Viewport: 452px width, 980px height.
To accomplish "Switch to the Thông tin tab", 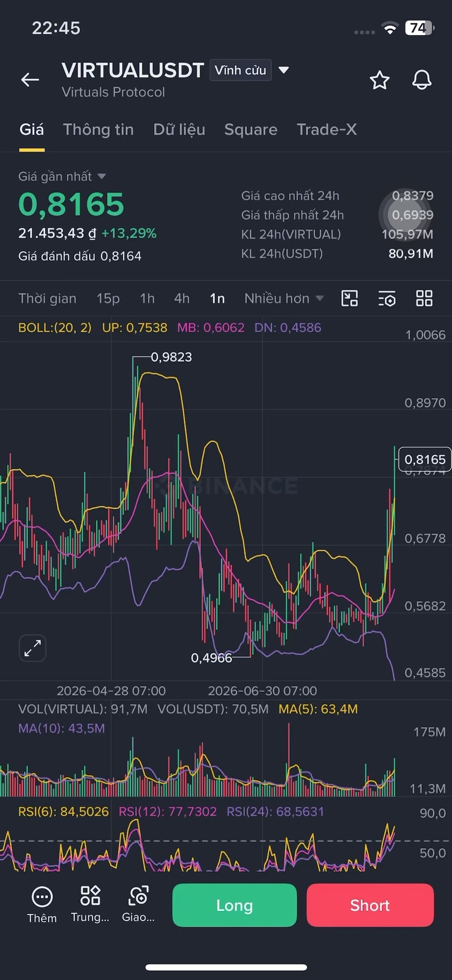I will pos(98,130).
